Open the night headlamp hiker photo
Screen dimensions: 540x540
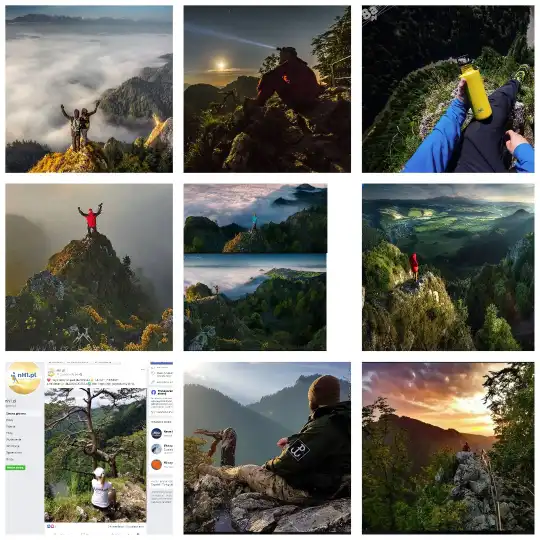267,89
